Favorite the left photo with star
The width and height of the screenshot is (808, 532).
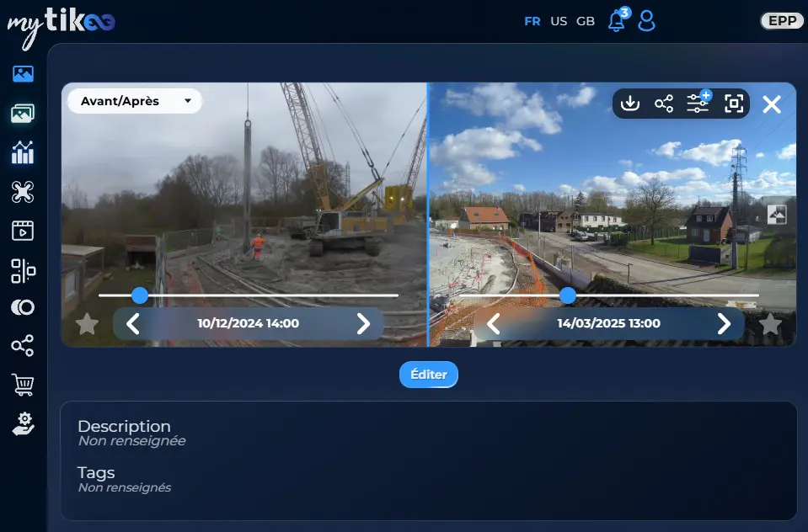[x=87, y=324]
